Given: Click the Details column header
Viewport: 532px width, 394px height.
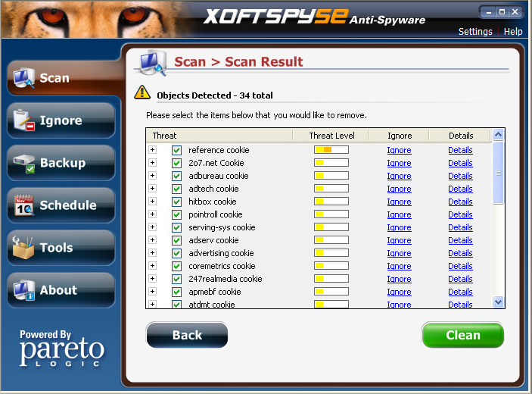Looking at the screenshot, I should (x=460, y=136).
